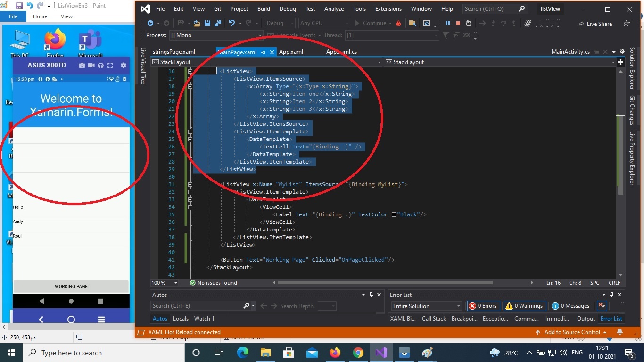Switch to the Watch 1 tab
Image resolution: width=644 pixels, height=362 pixels.
(x=204, y=319)
